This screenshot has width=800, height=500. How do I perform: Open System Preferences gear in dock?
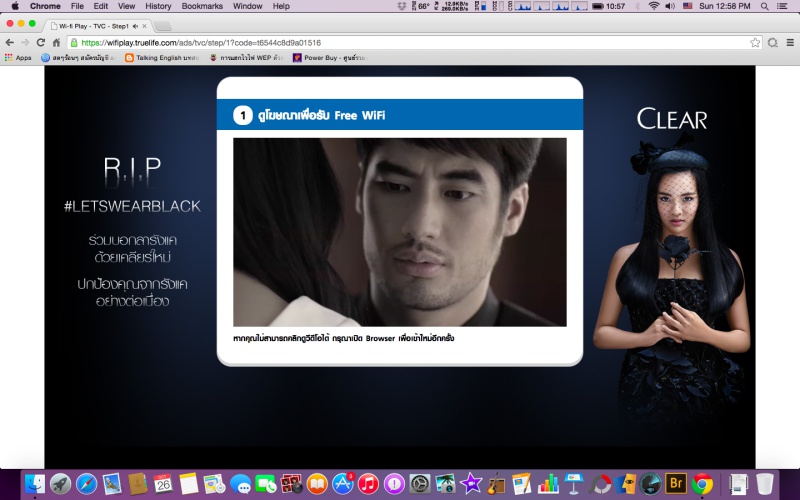click(x=420, y=484)
